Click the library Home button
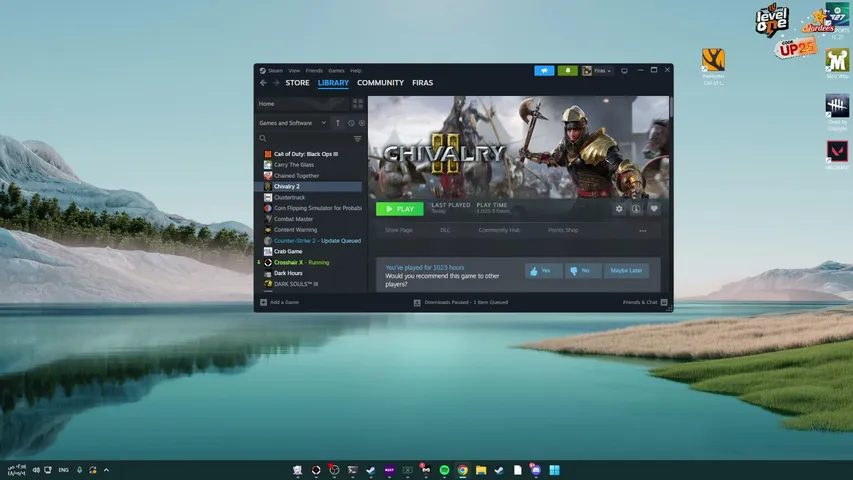The width and height of the screenshot is (853, 480). 302,103
